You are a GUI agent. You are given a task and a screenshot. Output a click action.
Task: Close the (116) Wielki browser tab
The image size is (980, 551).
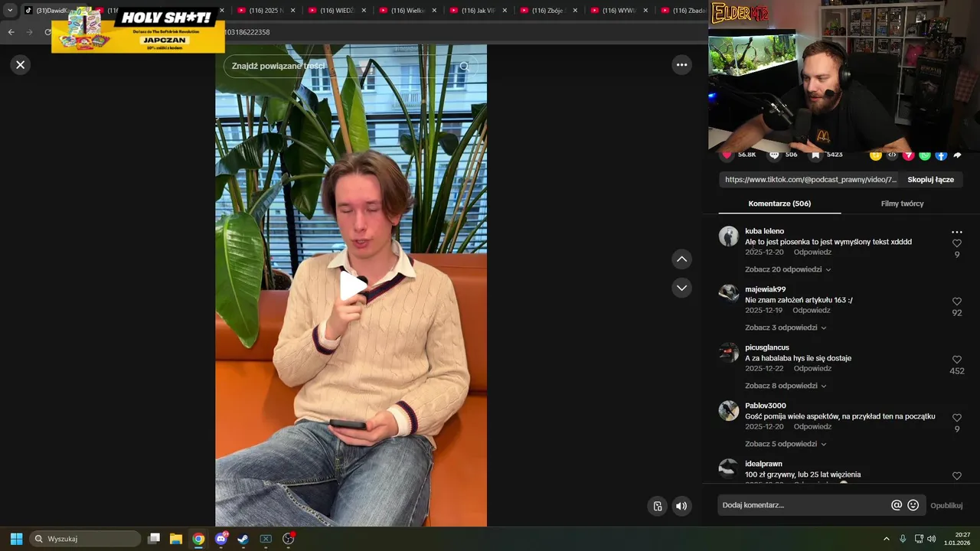434,11
